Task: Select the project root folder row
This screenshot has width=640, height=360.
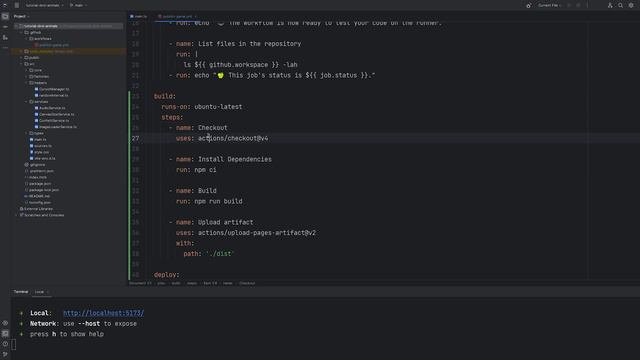Action: pyautogui.click(x=68, y=26)
